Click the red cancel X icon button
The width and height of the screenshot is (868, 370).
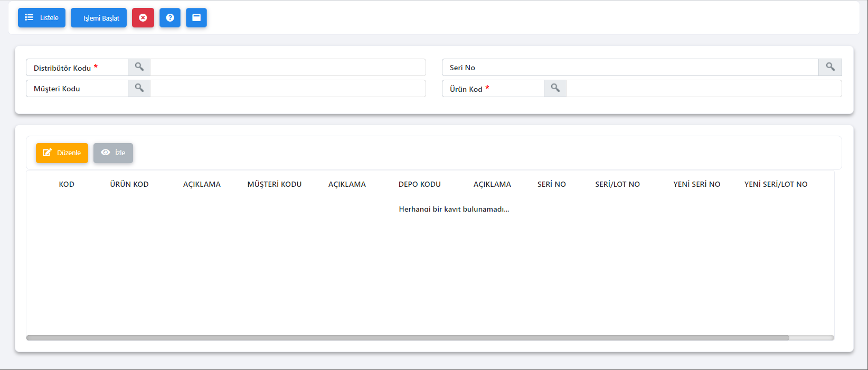click(143, 17)
